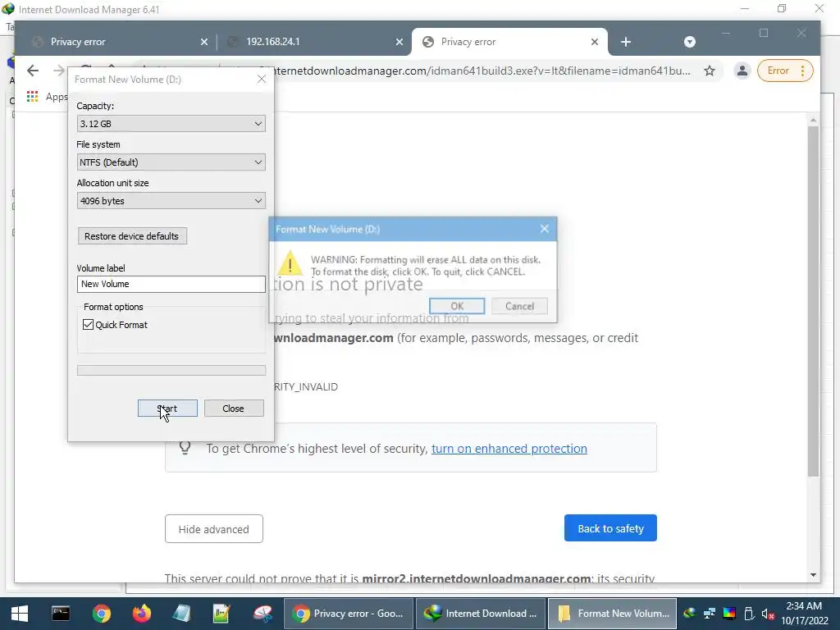Open the Windows Start menu

click(20, 614)
